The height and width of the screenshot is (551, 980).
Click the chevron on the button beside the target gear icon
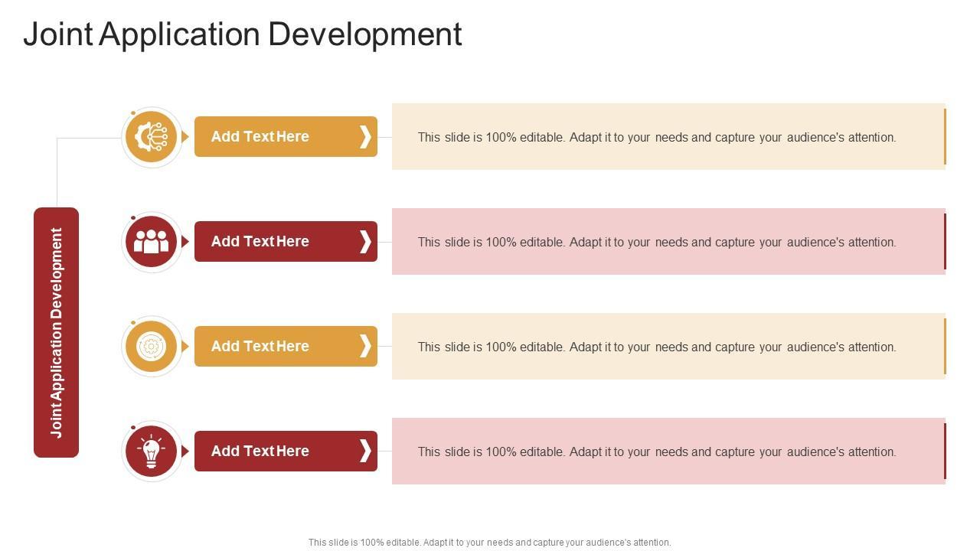pyautogui.click(x=365, y=347)
